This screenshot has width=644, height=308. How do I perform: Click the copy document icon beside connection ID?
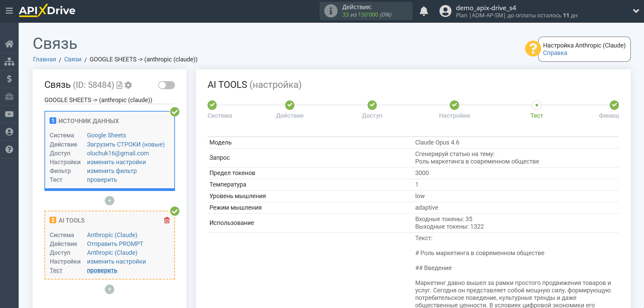click(x=119, y=85)
